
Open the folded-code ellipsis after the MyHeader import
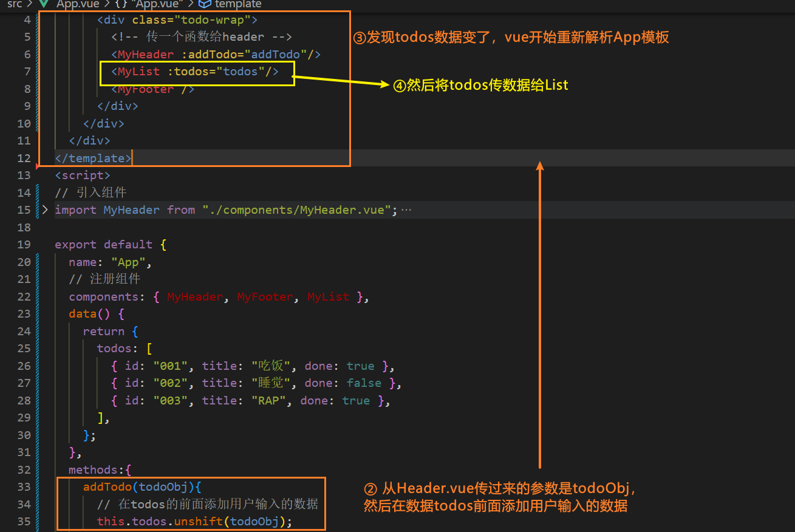click(x=406, y=210)
